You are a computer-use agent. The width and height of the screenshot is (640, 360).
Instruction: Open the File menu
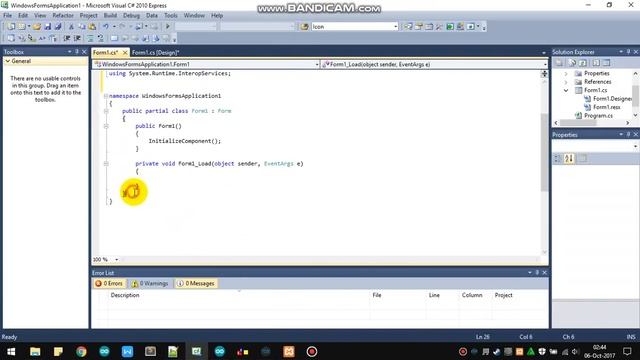pyautogui.click(x=8, y=16)
